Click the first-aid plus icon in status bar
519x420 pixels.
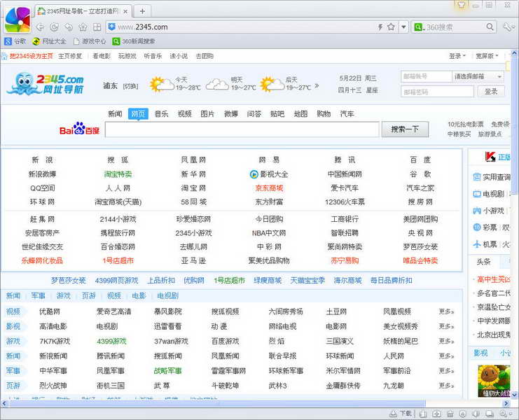click(x=436, y=414)
